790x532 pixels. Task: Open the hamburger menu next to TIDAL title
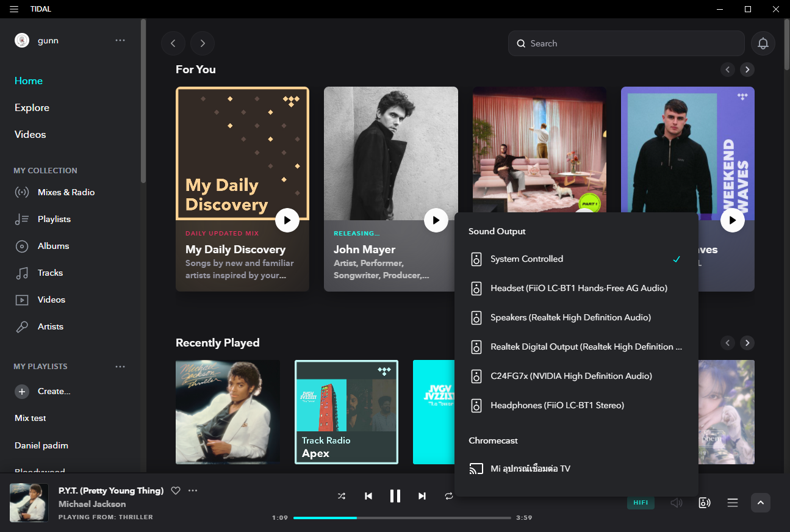(x=14, y=9)
